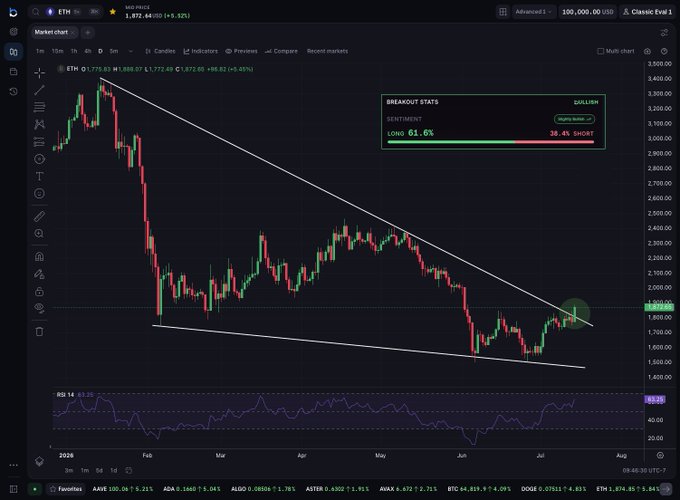
Task: Open Recent markets list
Action: pos(327,51)
